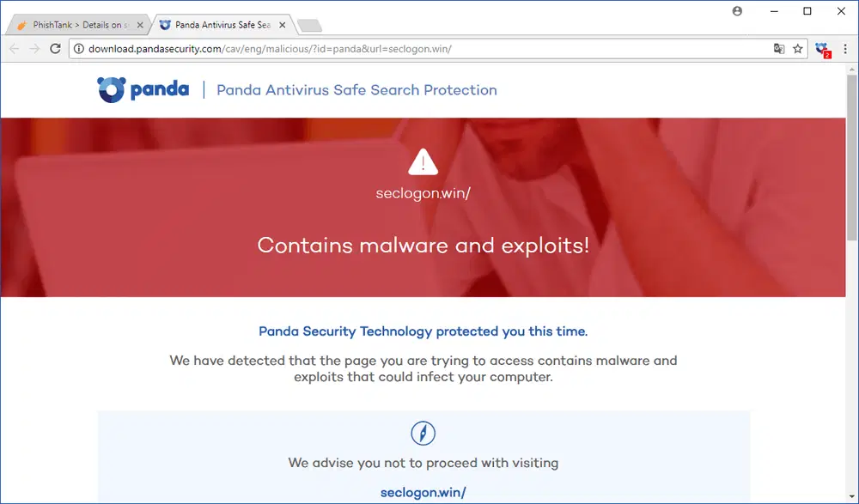Click the Panda logo in page header
The height and width of the screenshot is (504, 859).
[143, 89]
